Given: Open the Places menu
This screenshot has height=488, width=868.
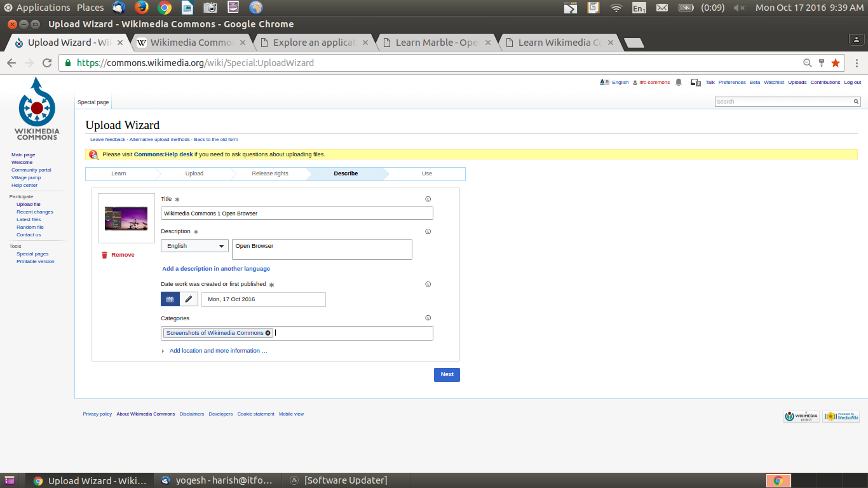Looking at the screenshot, I should click(x=90, y=8).
